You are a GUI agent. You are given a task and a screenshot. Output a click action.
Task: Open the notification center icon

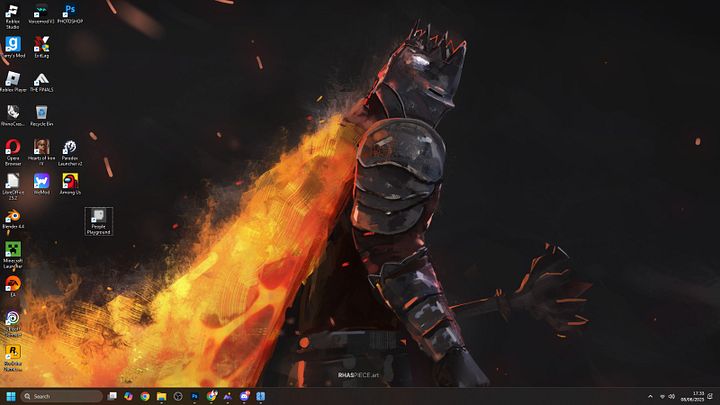coord(710,396)
